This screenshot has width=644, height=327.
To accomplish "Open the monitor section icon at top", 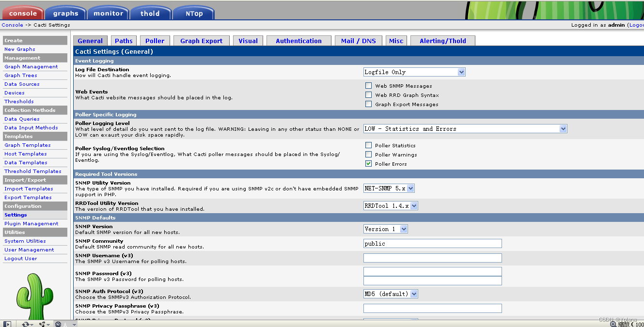I will pyautogui.click(x=108, y=12).
